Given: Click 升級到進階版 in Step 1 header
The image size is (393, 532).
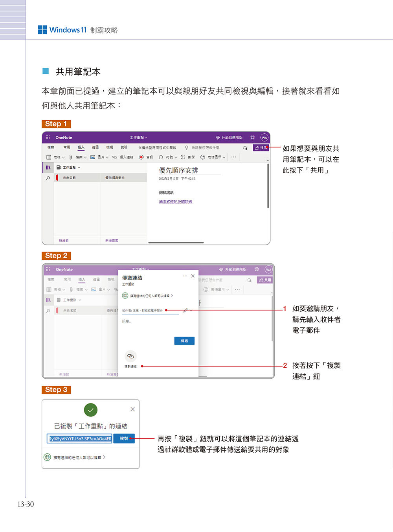Looking at the screenshot, I should coord(232,138).
